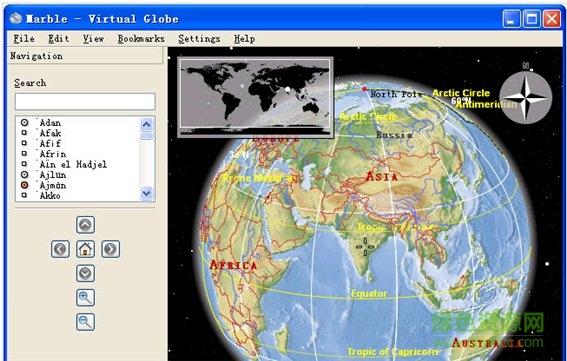Click the Marble globe icon in title bar
The height and width of the screenshot is (361, 567).
coord(16,18)
